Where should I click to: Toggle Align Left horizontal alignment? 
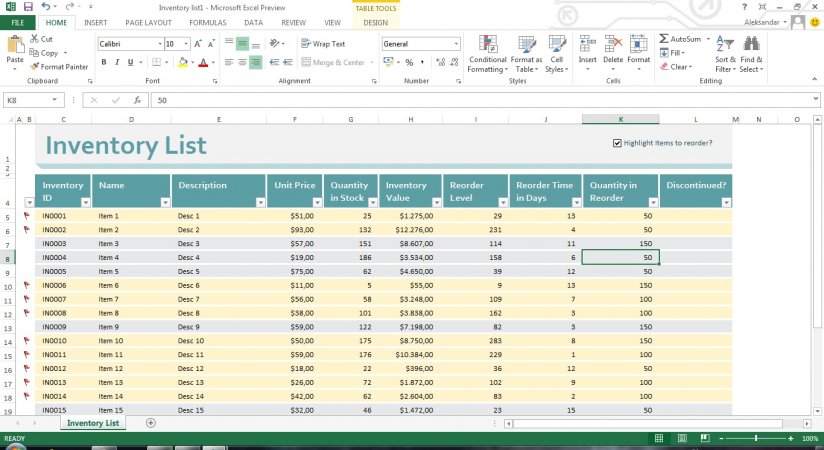point(229,62)
